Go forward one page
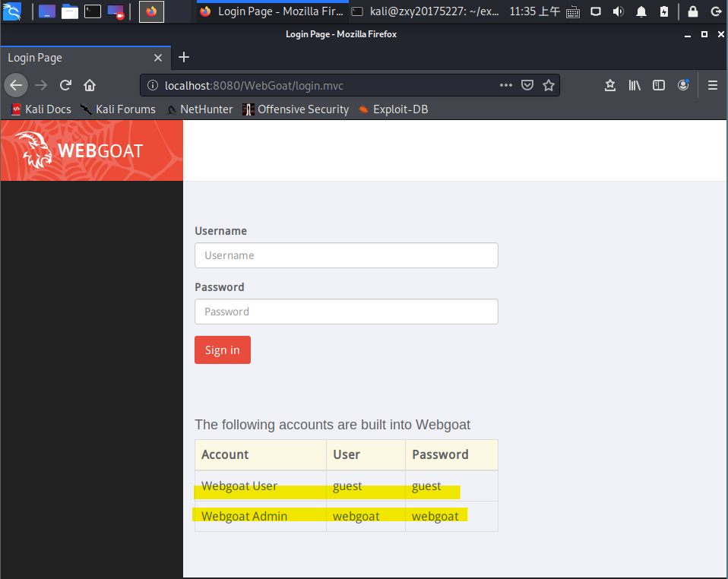The height and width of the screenshot is (579, 728). pos(41,85)
